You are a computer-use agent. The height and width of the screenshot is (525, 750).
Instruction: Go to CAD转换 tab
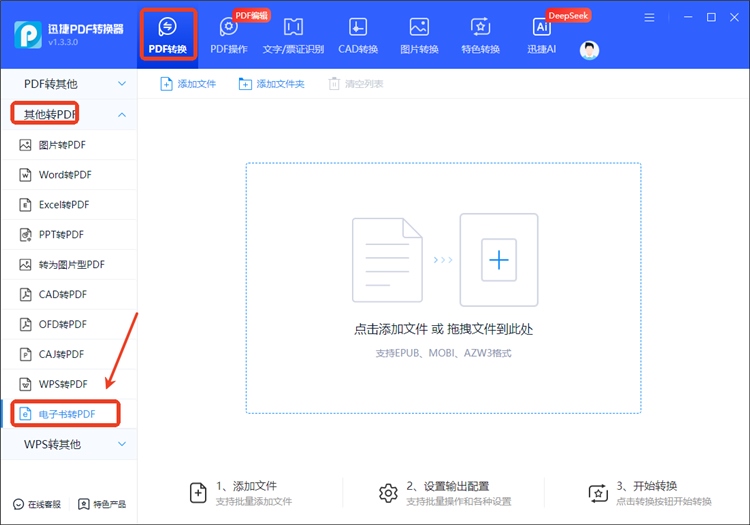pos(358,35)
